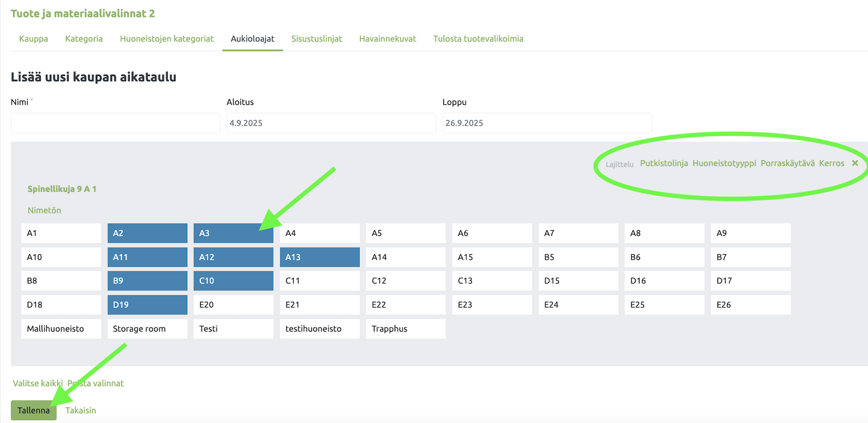Open the Loppu end date field

pos(547,123)
